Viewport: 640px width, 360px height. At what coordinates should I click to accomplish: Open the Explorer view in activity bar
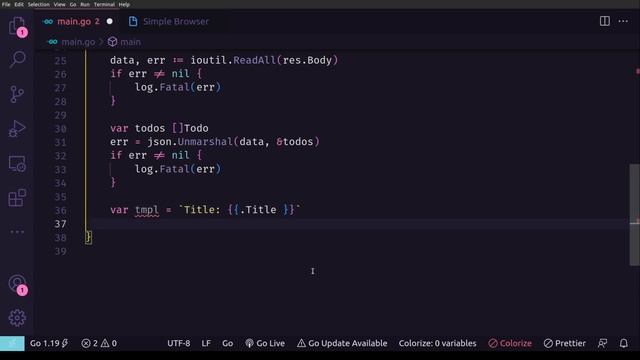coord(17,26)
